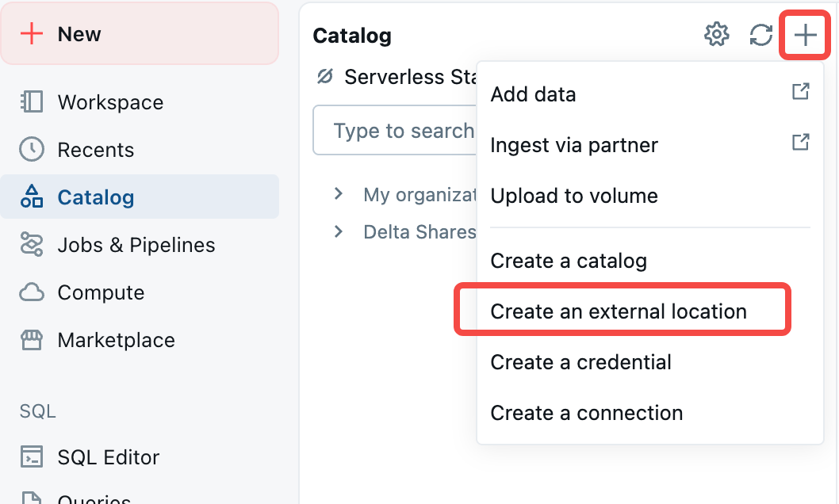Choose Create a catalog menu entry
The height and width of the screenshot is (504, 839).
pyautogui.click(x=569, y=261)
